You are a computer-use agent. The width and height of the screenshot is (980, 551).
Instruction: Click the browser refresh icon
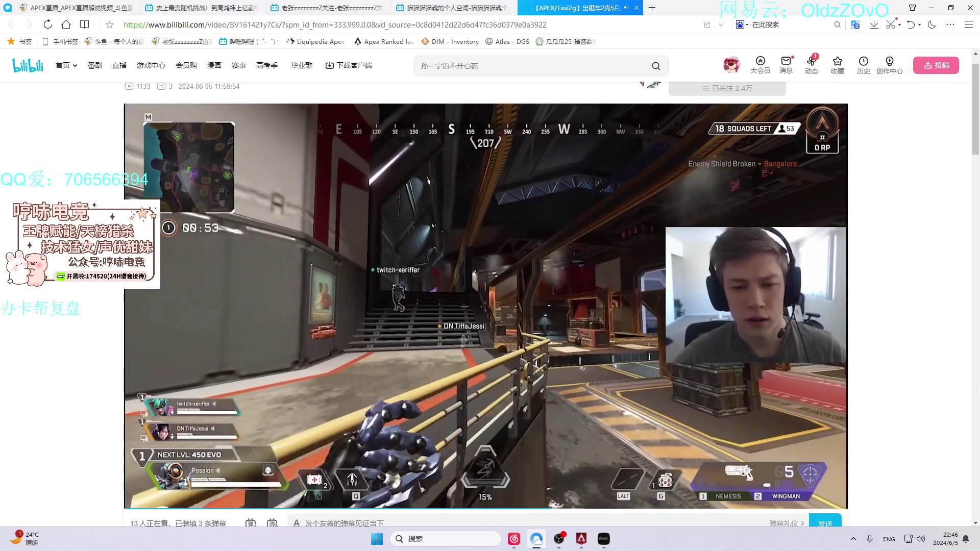pyautogui.click(x=47, y=24)
